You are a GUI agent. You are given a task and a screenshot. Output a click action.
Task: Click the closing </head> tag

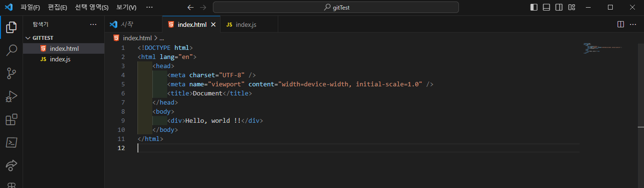pyautogui.click(x=165, y=102)
